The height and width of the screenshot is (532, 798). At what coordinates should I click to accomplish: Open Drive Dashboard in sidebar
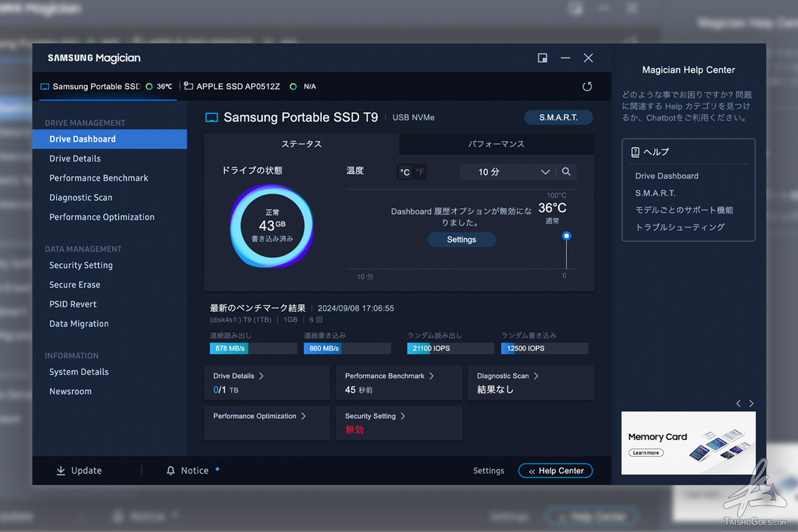(x=110, y=139)
